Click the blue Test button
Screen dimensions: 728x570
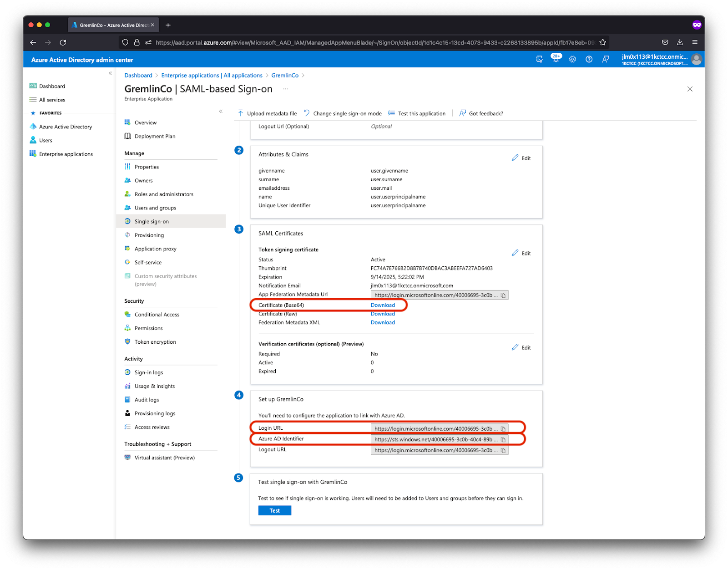(x=274, y=511)
